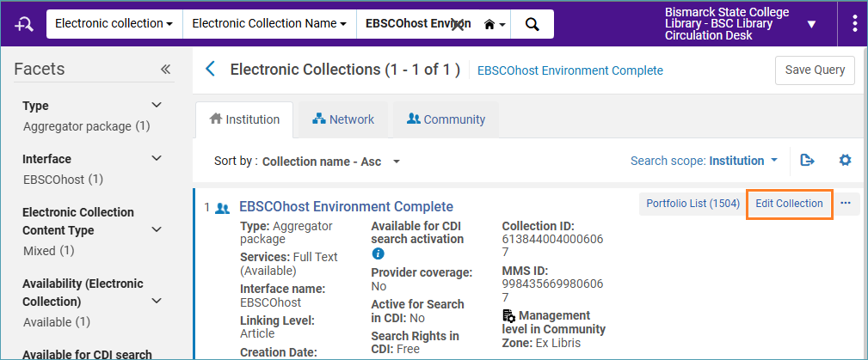Click the Electronic Collections results heading
The width and height of the screenshot is (868, 360).
345,70
